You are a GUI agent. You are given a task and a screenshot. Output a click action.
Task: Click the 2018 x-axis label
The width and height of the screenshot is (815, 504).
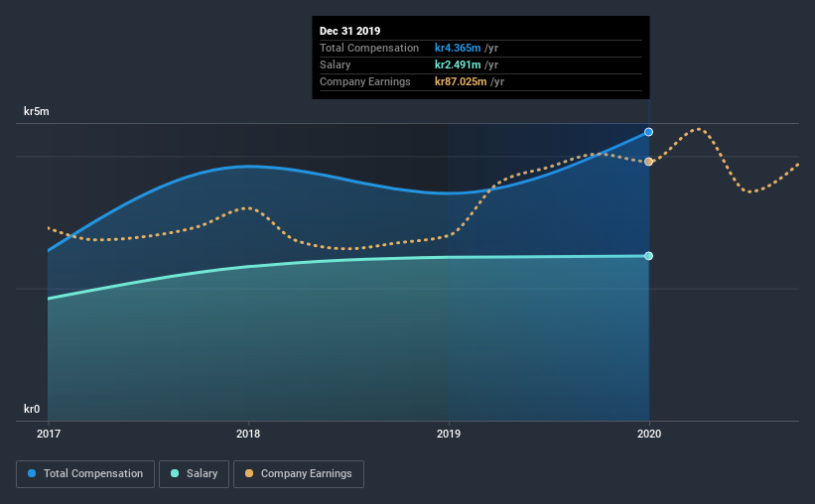tap(248, 434)
